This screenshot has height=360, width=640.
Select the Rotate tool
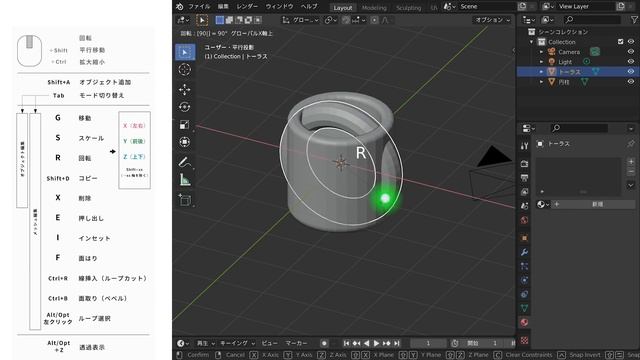(x=184, y=107)
